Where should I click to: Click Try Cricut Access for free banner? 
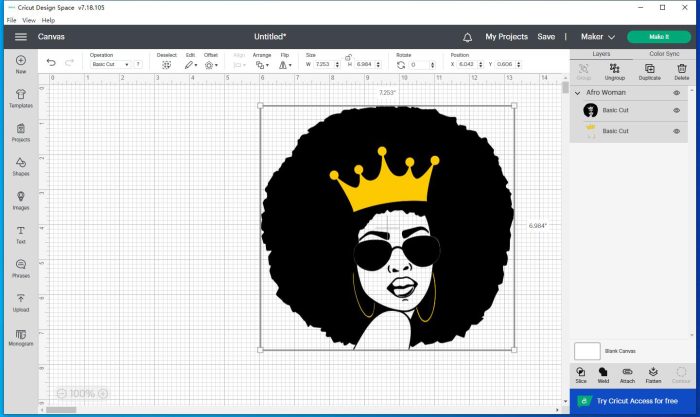pyautogui.click(x=633, y=401)
